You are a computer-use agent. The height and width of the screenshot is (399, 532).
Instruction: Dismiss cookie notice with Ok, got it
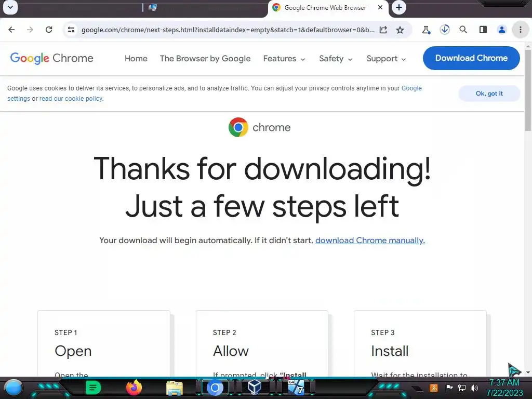[489, 94]
